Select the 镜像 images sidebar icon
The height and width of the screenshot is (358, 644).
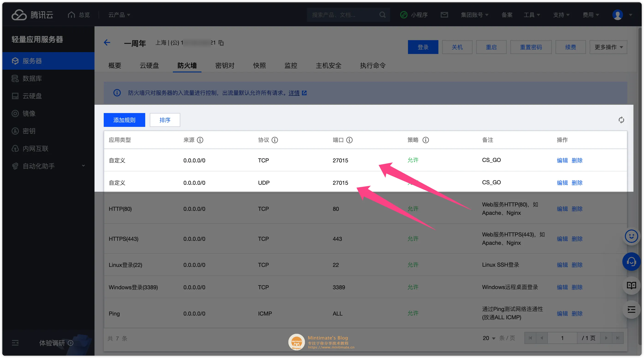(x=15, y=113)
